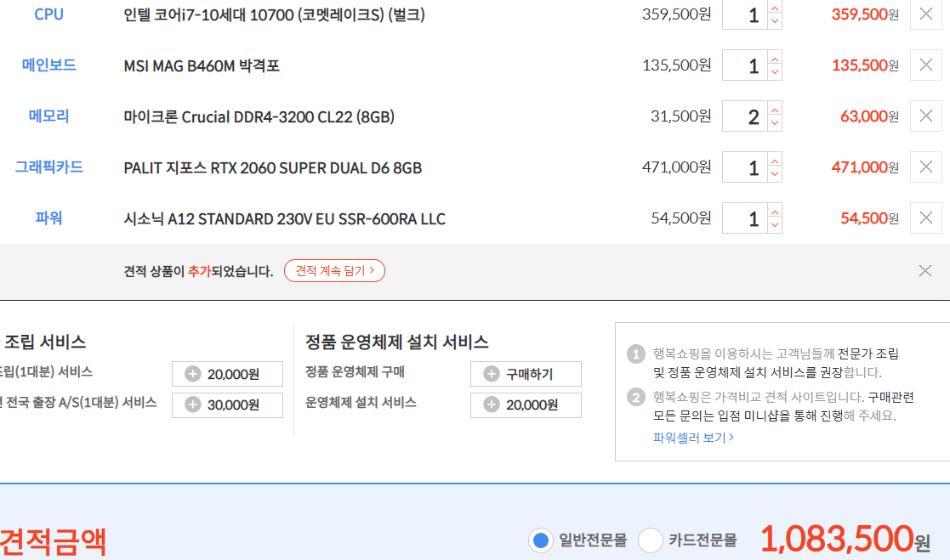The width and height of the screenshot is (950, 560).
Task: Remove the PALIT RTX 2060 graphics card
Action: [925, 167]
